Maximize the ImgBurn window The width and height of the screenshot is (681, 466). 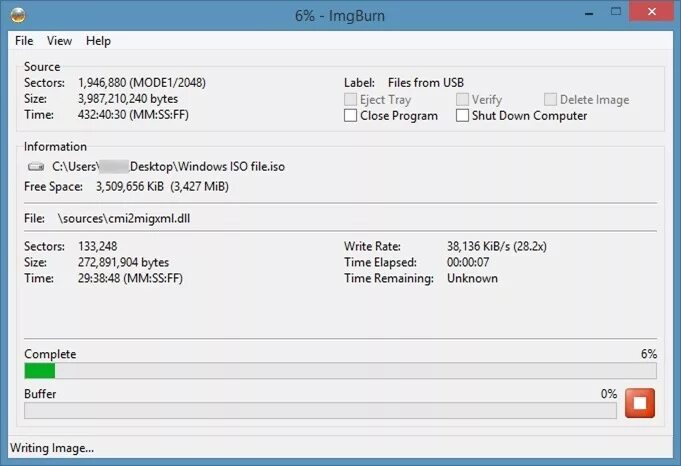tap(616, 12)
